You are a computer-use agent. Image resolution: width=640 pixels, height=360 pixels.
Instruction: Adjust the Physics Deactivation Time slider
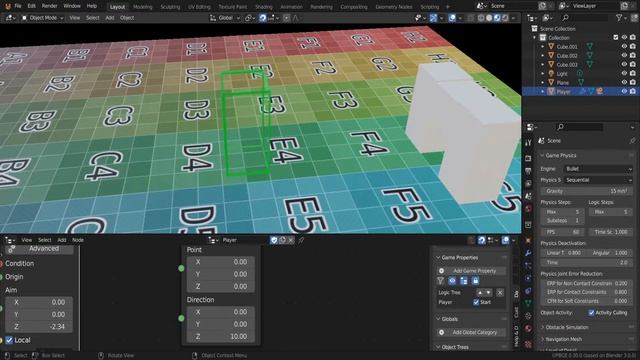point(587,262)
